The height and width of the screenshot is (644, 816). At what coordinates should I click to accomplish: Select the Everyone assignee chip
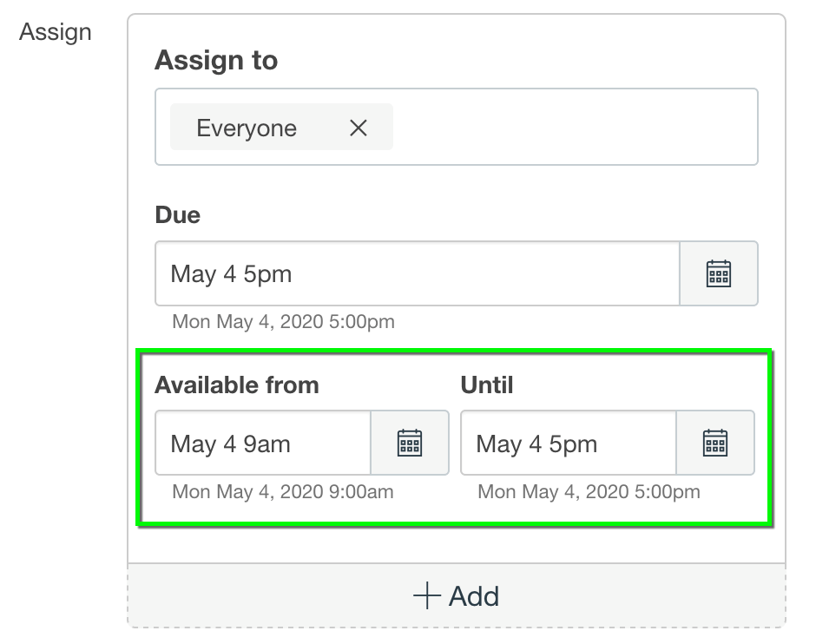[247, 128]
